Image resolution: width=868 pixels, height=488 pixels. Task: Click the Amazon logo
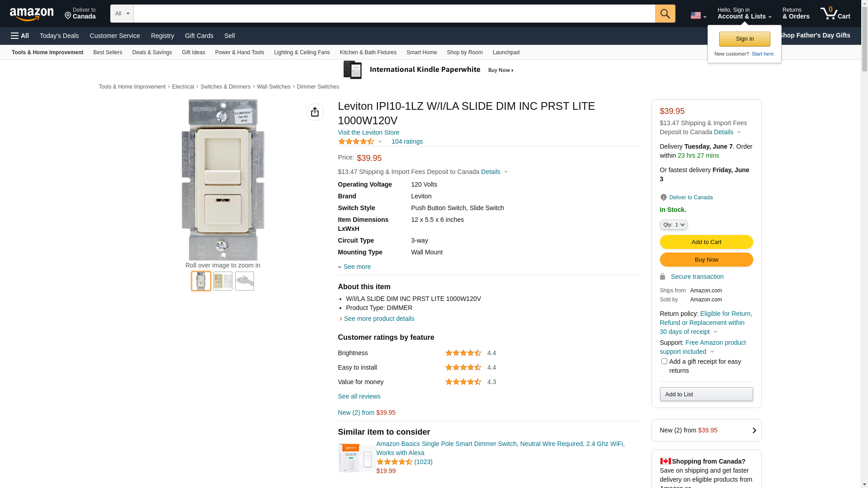32,14
